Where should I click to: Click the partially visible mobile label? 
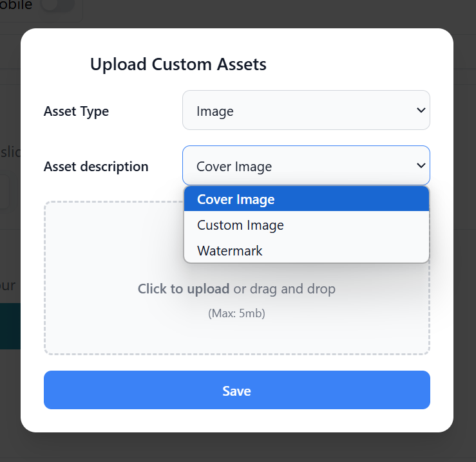(x=16, y=5)
